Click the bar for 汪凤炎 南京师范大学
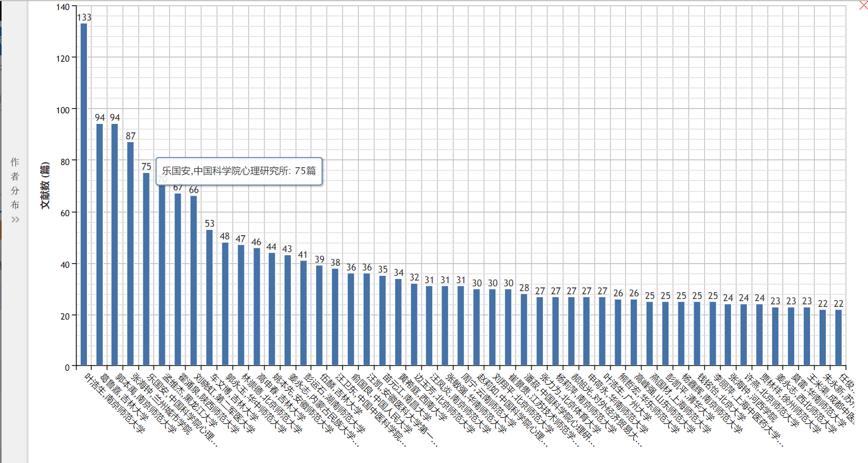Image resolution: width=868 pixels, height=463 pixels. click(429, 326)
